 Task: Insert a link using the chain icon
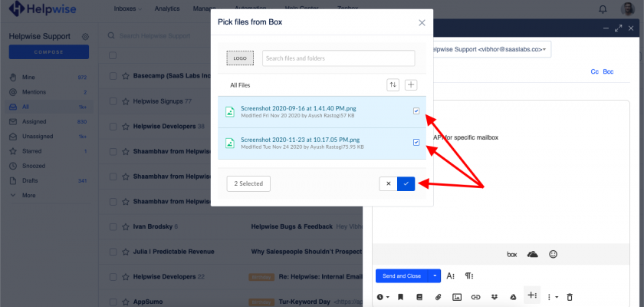click(475, 296)
